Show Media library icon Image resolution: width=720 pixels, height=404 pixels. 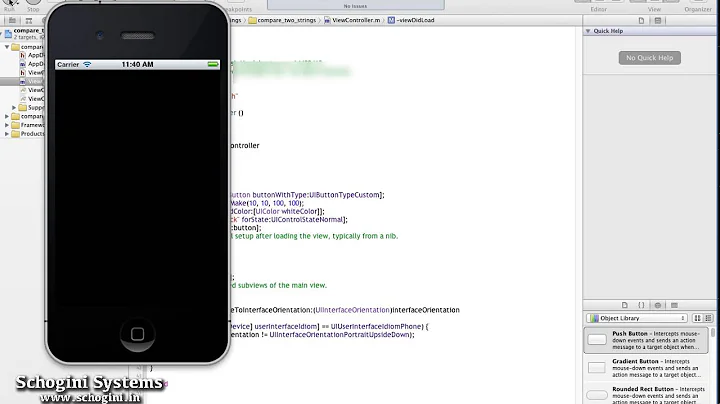(674, 305)
